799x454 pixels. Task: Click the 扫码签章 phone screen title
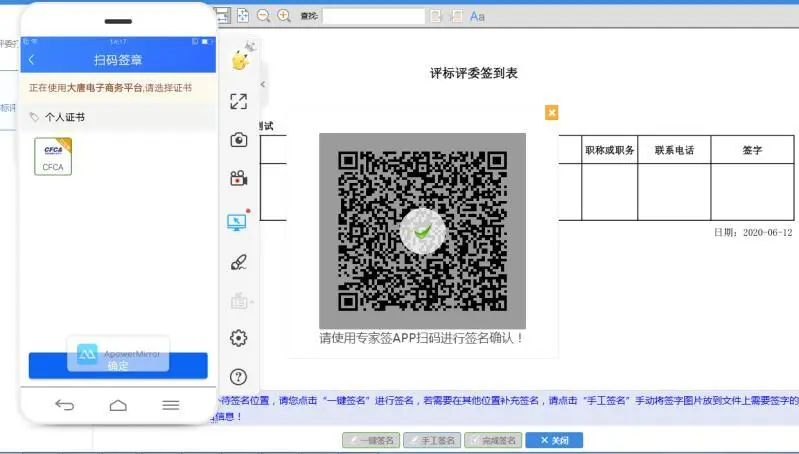(x=118, y=60)
